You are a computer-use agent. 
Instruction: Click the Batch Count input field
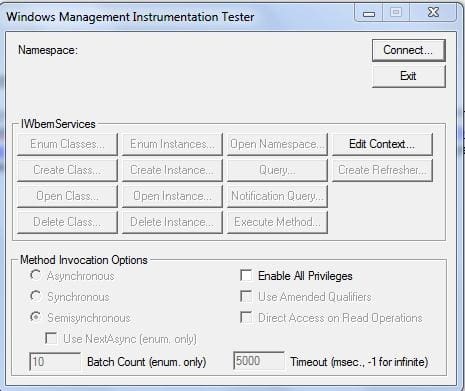click(x=55, y=362)
